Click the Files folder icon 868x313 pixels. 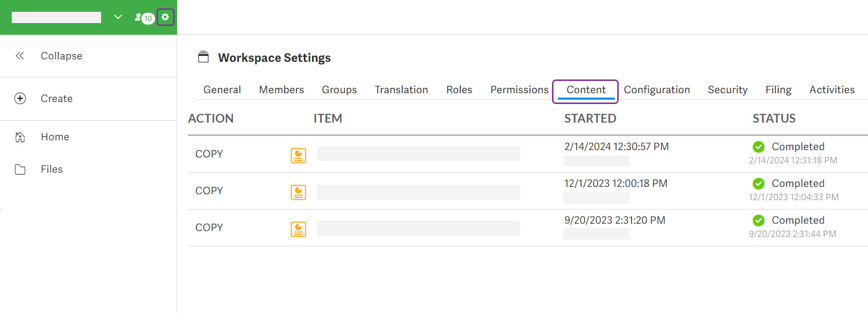click(20, 169)
